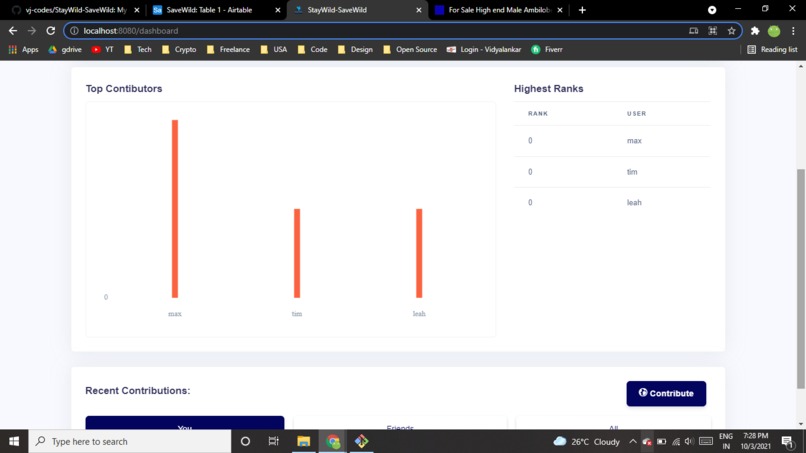Click the RANK column header
This screenshot has height=453, width=806.
(x=538, y=114)
